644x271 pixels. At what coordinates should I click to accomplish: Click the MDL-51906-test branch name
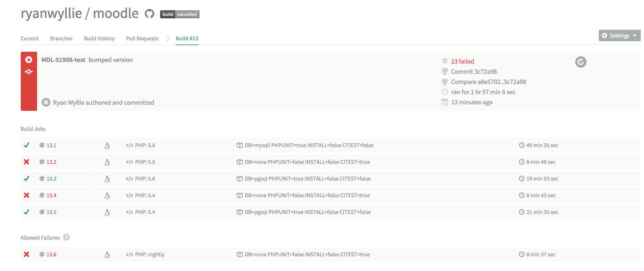click(x=64, y=59)
